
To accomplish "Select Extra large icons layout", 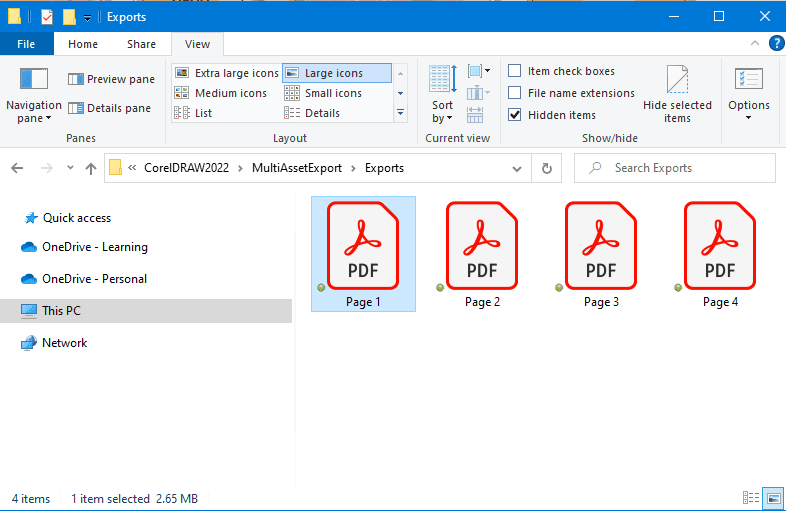I will [226, 73].
